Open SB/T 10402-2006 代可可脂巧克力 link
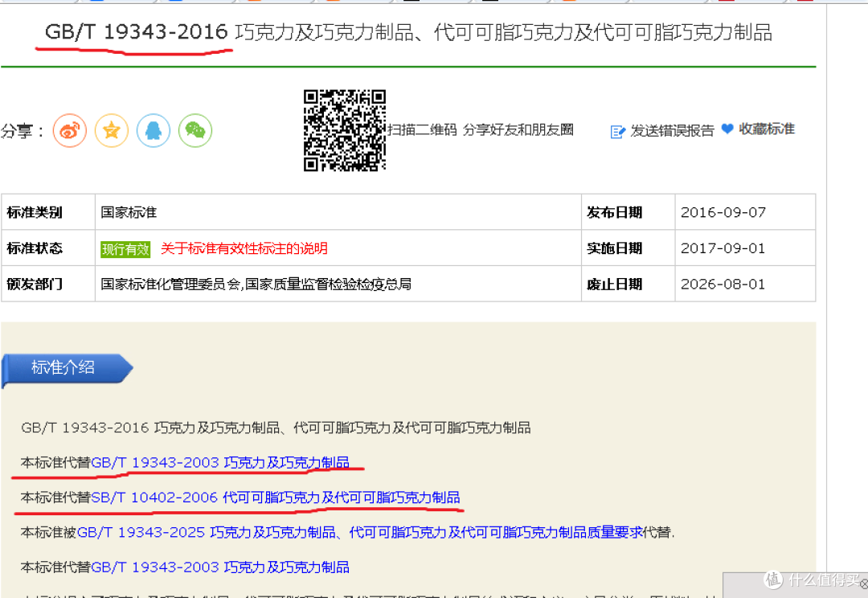The height and width of the screenshot is (598, 868). (275, 498)
